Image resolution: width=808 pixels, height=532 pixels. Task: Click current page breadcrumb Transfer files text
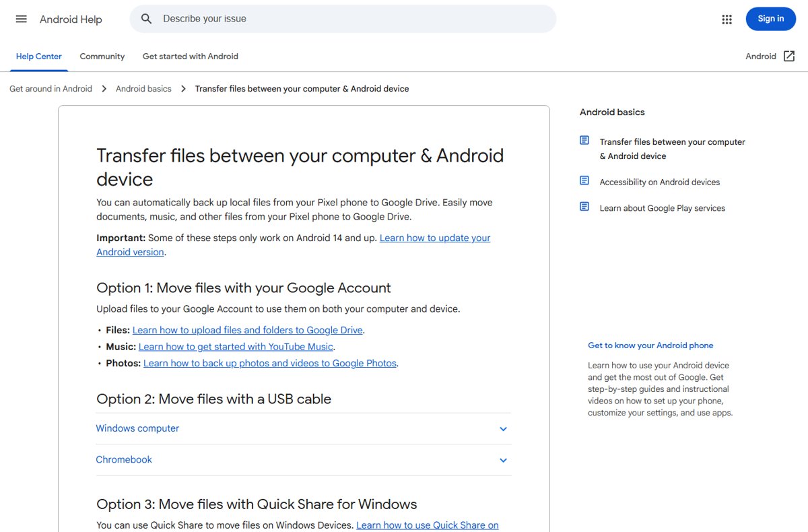[302, 89]
